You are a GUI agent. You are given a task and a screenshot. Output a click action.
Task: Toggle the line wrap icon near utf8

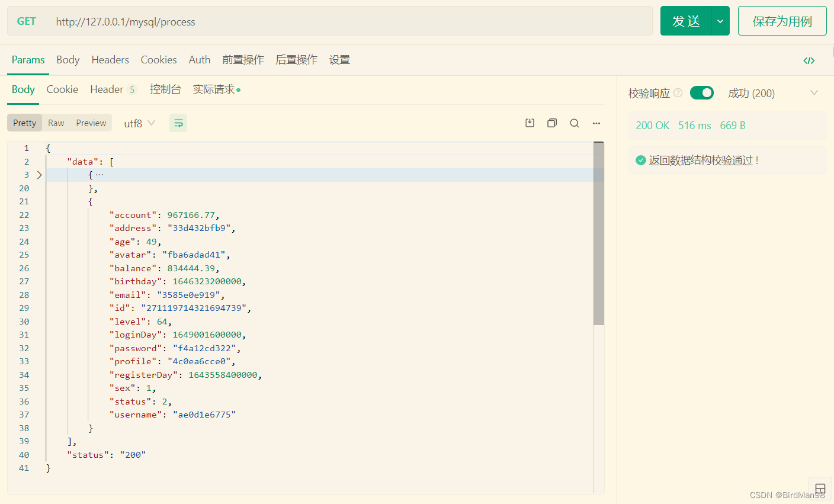(x=178, y=123)
